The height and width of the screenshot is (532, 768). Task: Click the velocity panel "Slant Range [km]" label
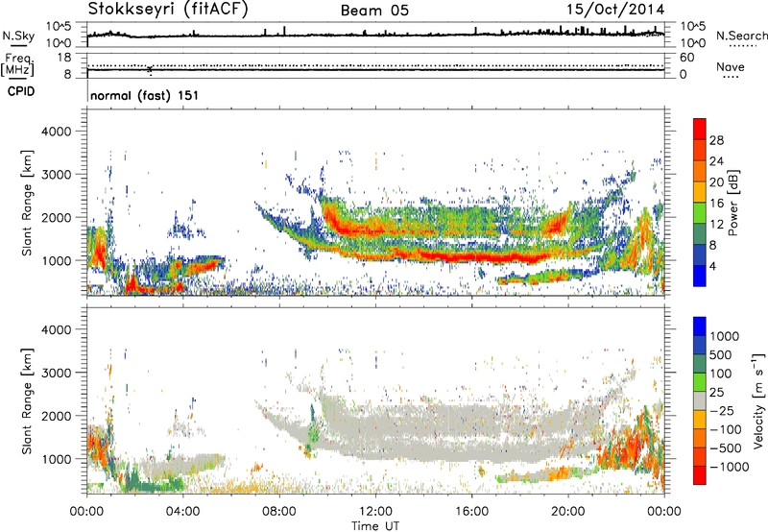click(x=27, y=401)
